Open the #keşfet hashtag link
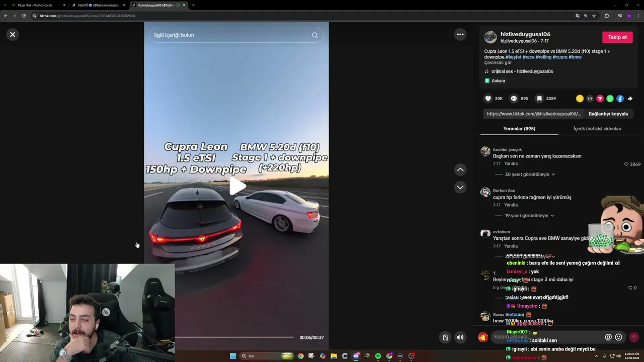 [x=513, y=57]
